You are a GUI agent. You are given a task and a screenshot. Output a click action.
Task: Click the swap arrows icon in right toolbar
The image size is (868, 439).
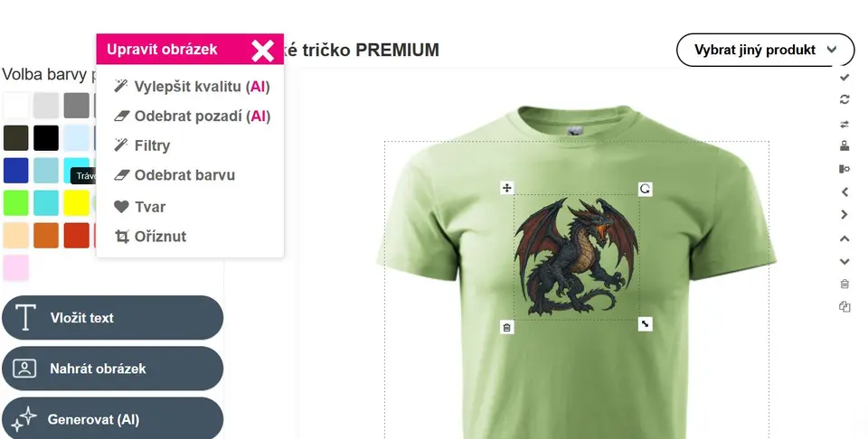point(844,125)
